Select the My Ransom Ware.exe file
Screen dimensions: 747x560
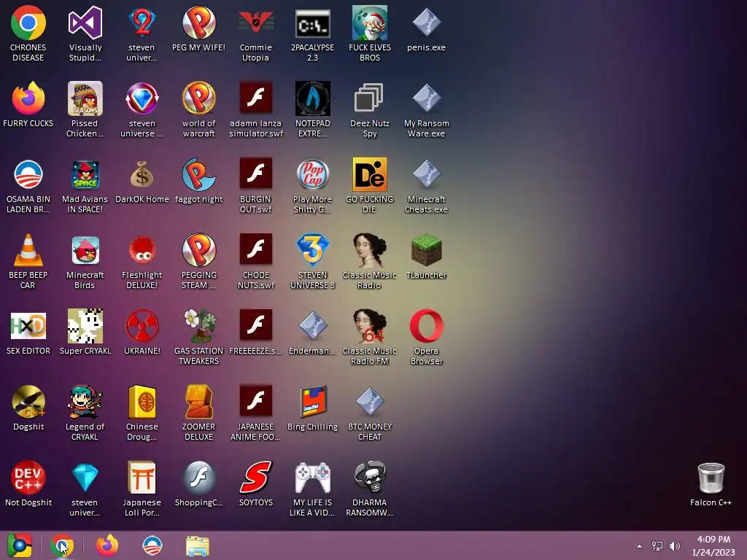pyautogui.click(x=426, y=98)
